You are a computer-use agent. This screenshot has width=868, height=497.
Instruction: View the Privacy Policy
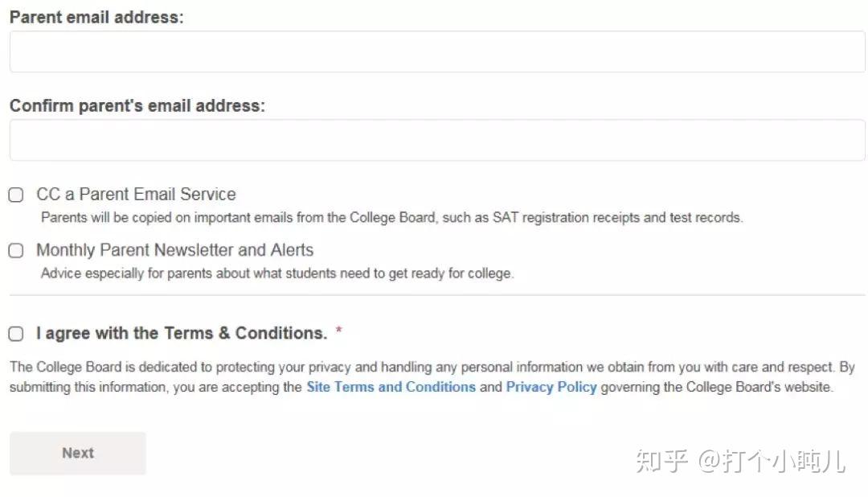tap(551, 387)
